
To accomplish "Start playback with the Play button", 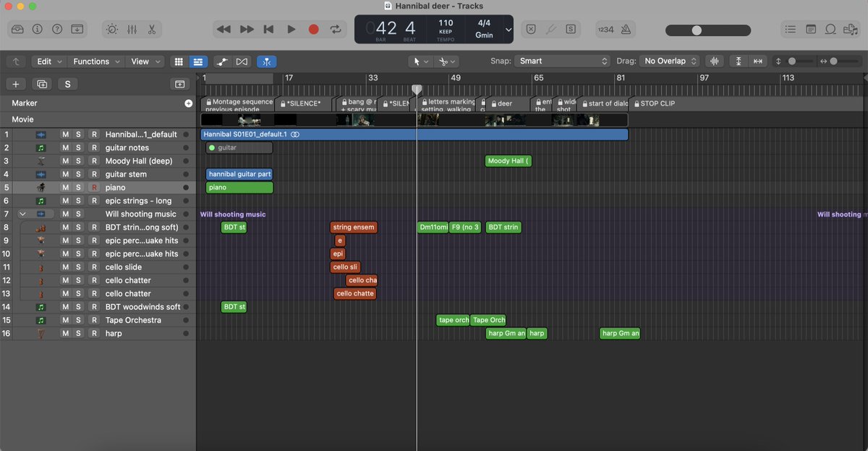I will click(x=292, y=30).
